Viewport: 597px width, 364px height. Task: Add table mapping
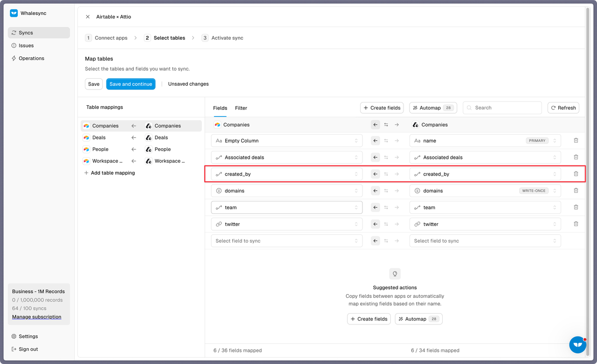pyautogui.click(x=110, y=173)
